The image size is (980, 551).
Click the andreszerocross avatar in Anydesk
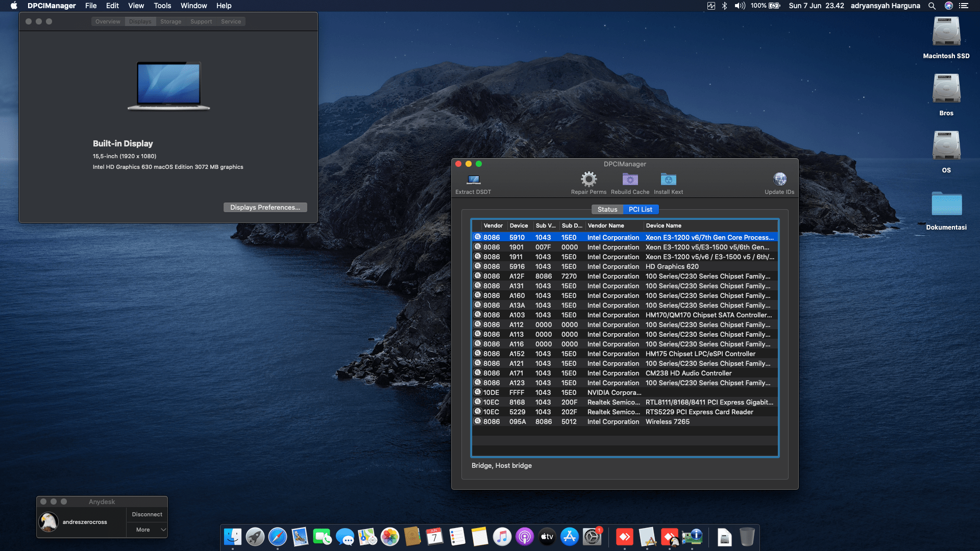[48, 522]
